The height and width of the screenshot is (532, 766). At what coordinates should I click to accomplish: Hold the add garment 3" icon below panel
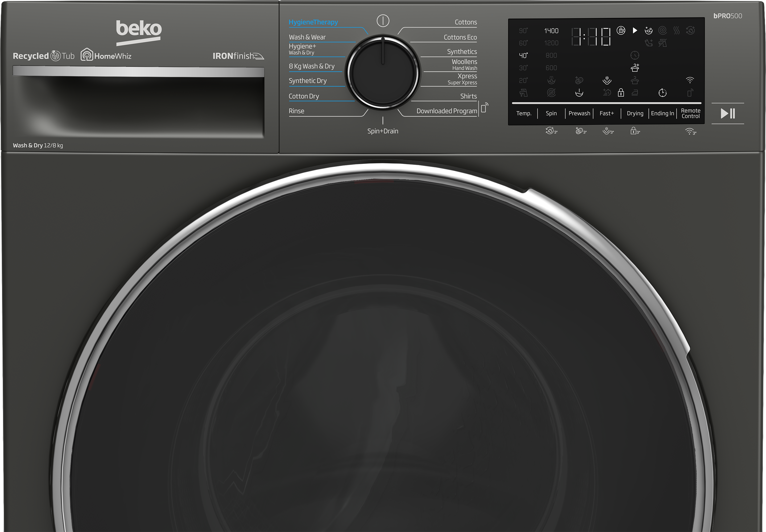551,131
